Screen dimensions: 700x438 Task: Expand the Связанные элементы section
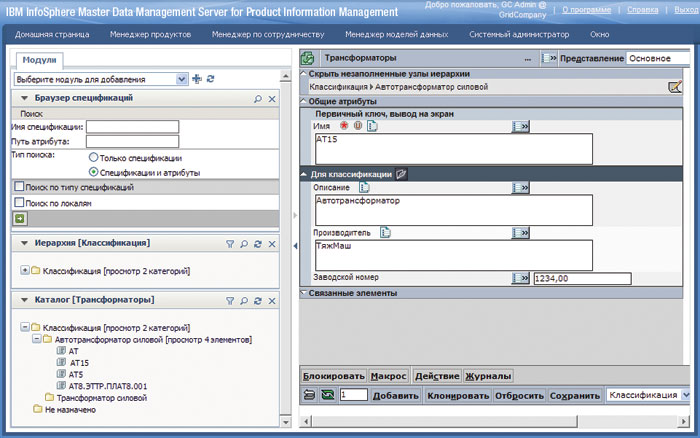pos(304,293)
